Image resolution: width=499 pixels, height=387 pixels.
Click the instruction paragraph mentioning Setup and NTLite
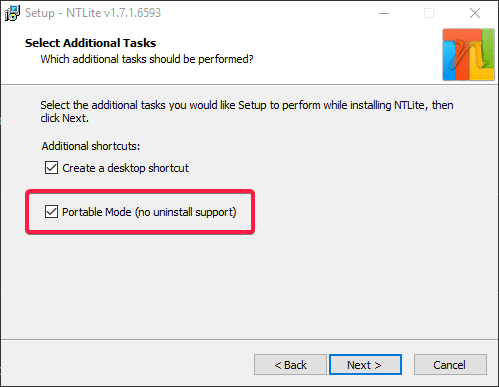click(247, 111)
